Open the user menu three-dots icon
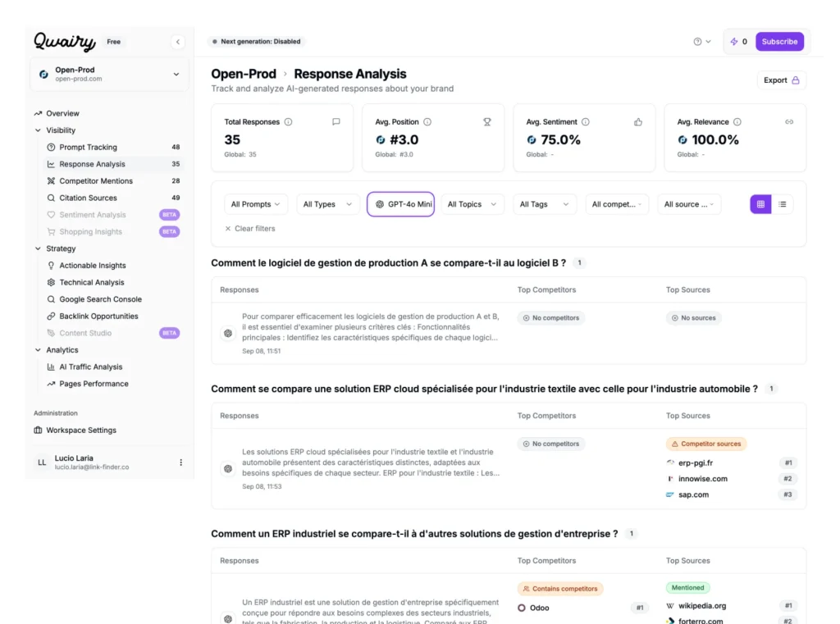Viewport: 840px width, 624px height. (x=181, y=462)
